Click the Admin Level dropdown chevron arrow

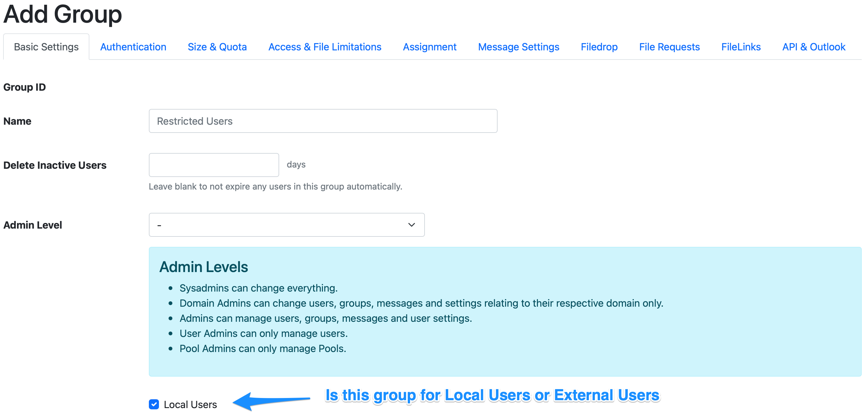(411, 225)
